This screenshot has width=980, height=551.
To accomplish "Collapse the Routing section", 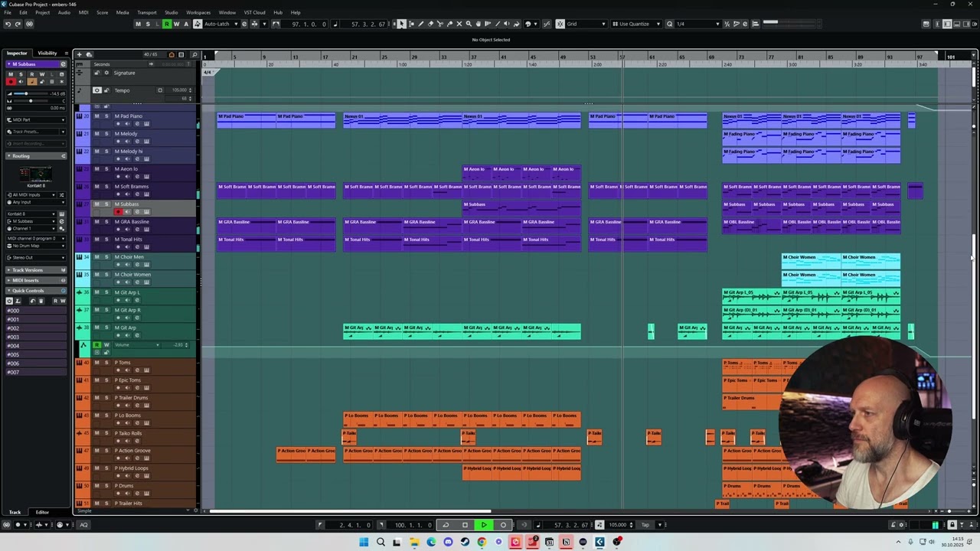I will [37, 156].
